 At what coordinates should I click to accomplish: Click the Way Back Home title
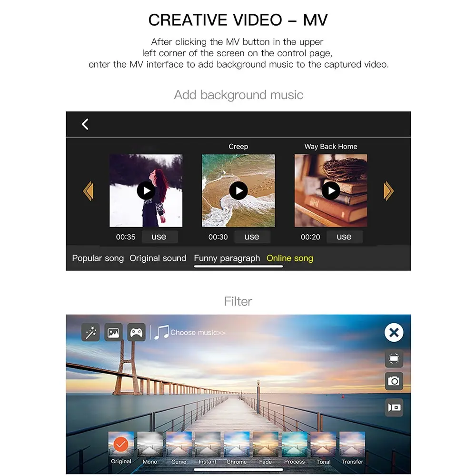point(331,147)
